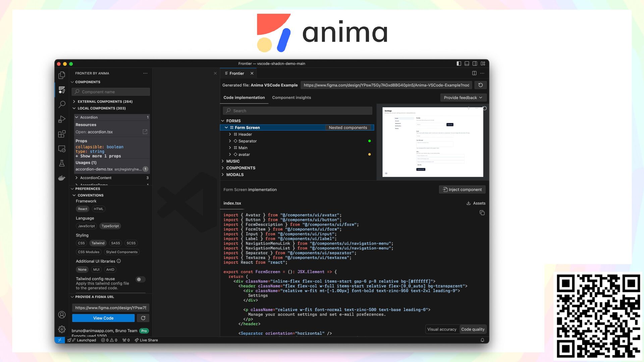Screen dimensions: 644x362
Task: Choose JavaScript language option
Action: point(87,226)
